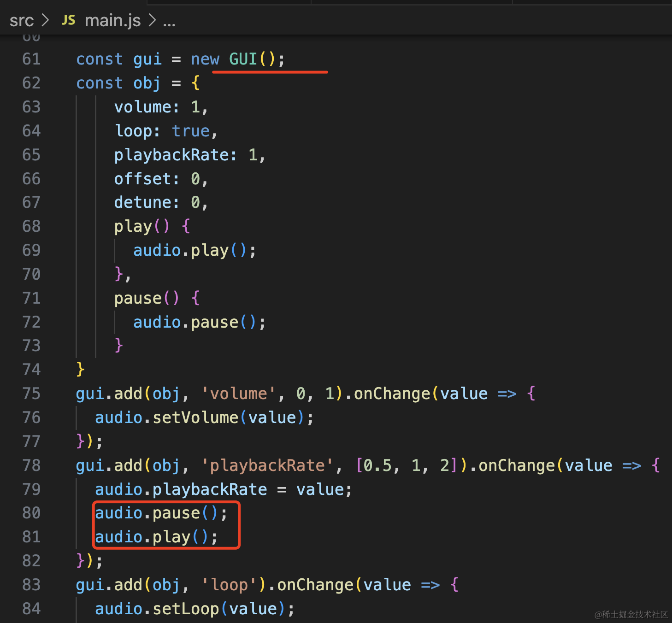Click 'playbackRate: 1,' on line 65
This screenshot has height=623, width=672.
190,155
